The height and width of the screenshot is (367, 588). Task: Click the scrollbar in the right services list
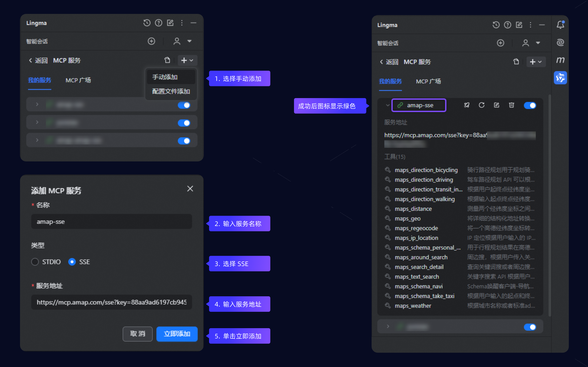point(549,205)
